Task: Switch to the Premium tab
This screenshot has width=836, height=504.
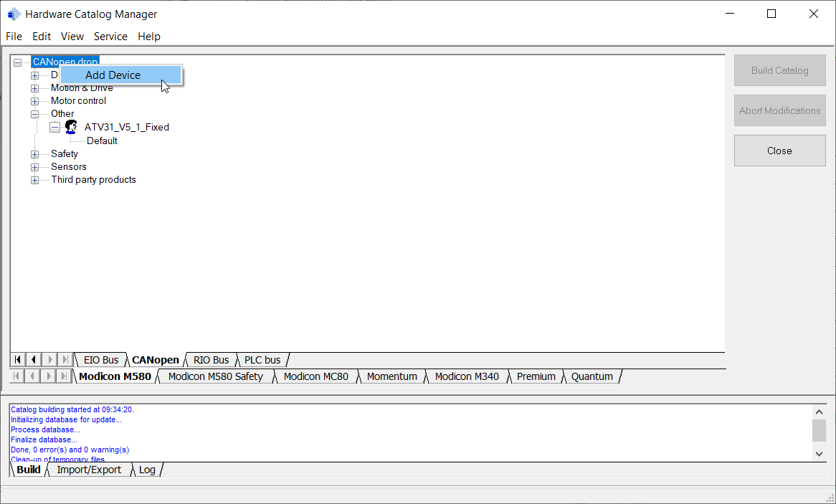Action: tap(536, 376)
